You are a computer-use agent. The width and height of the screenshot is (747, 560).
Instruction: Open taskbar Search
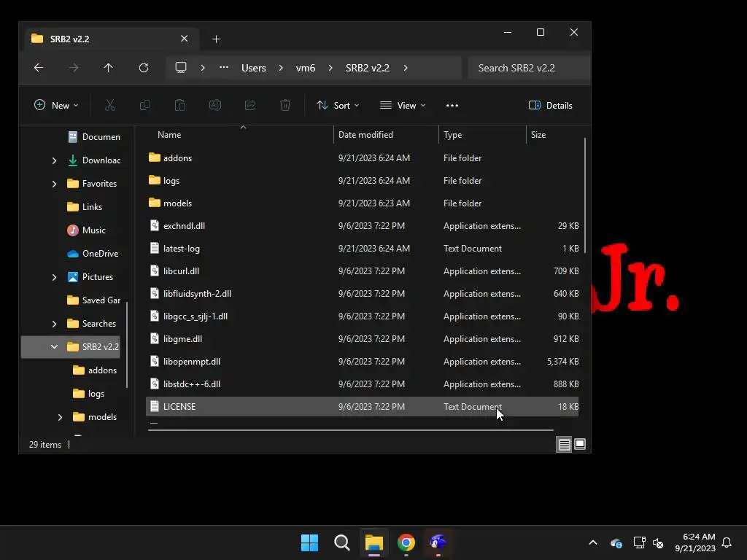pos(341,542)
